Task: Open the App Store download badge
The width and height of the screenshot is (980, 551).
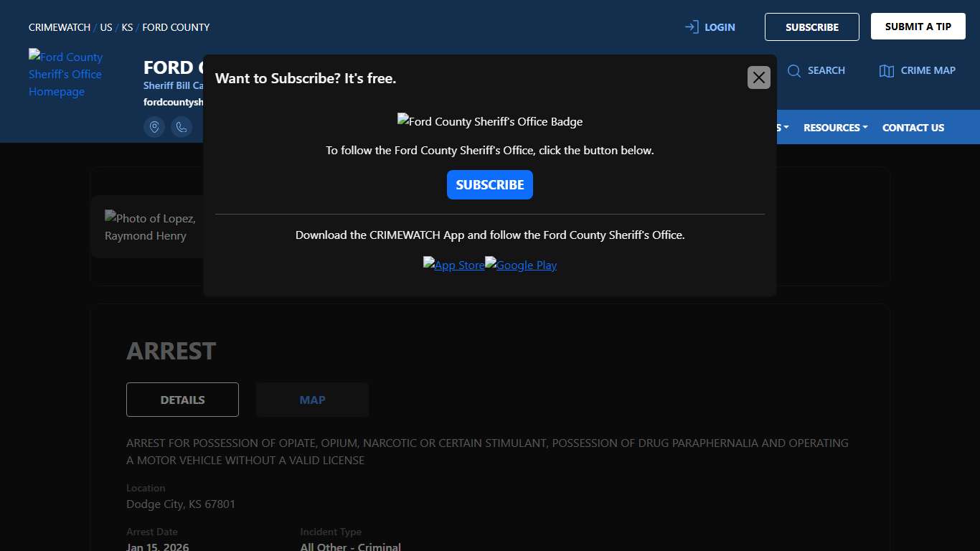Action: pos(453,265)
